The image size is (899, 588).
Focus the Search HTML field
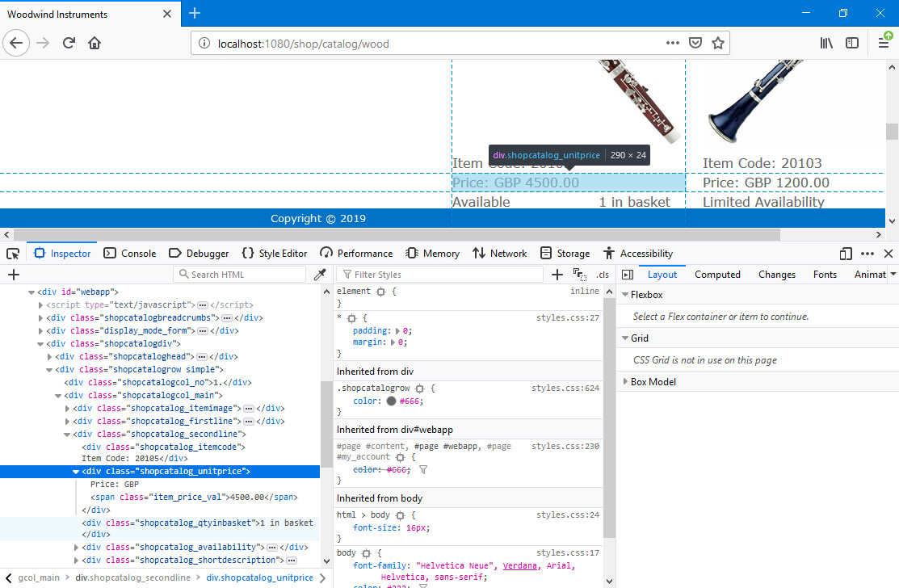pyautogui.click(x=240, y=275)
